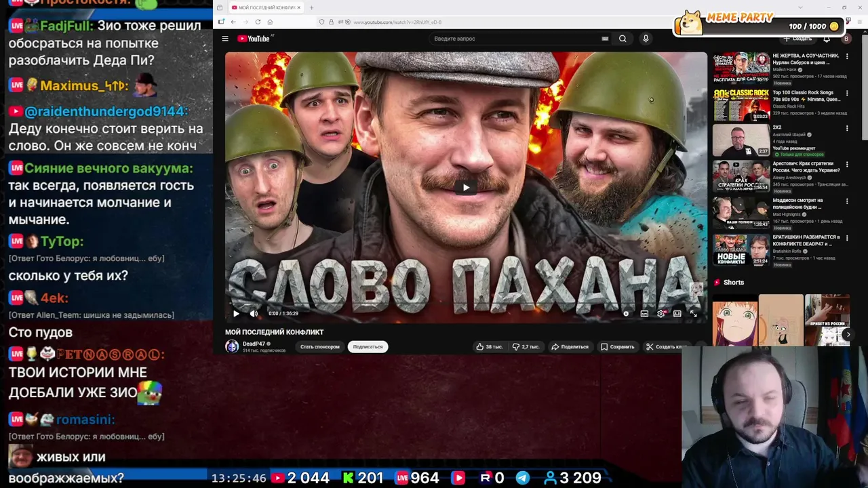
Task: Go back using the browser back arrow
Action: (x=233, y=22)
